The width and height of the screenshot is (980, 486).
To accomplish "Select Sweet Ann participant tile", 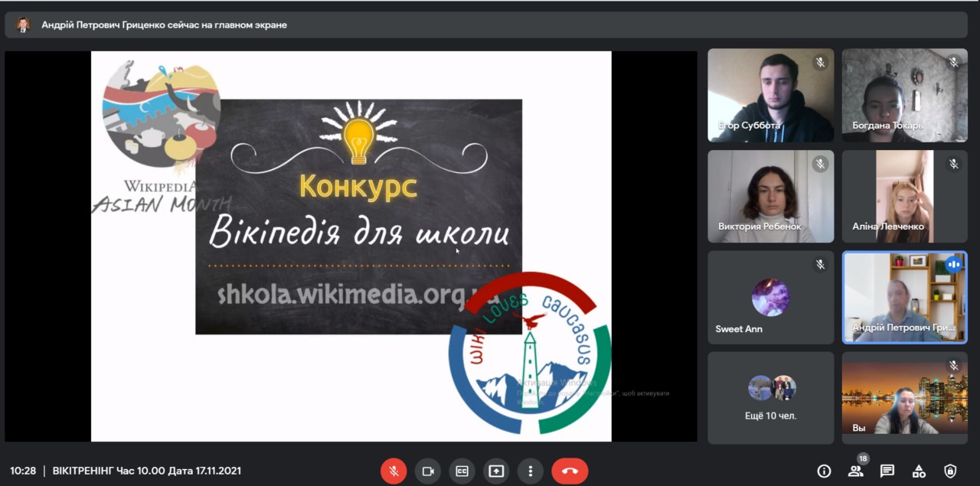I will point(771,298).
